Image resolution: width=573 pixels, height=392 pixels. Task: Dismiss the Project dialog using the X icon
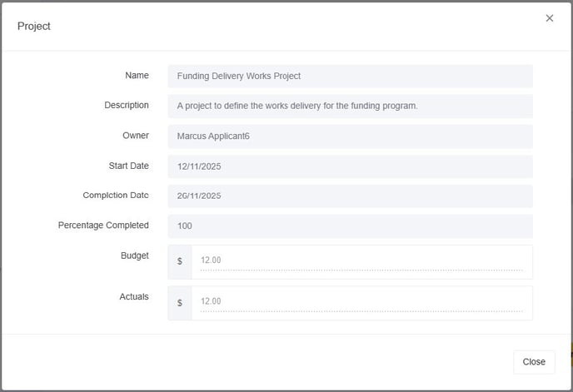[x=549, y=18]
